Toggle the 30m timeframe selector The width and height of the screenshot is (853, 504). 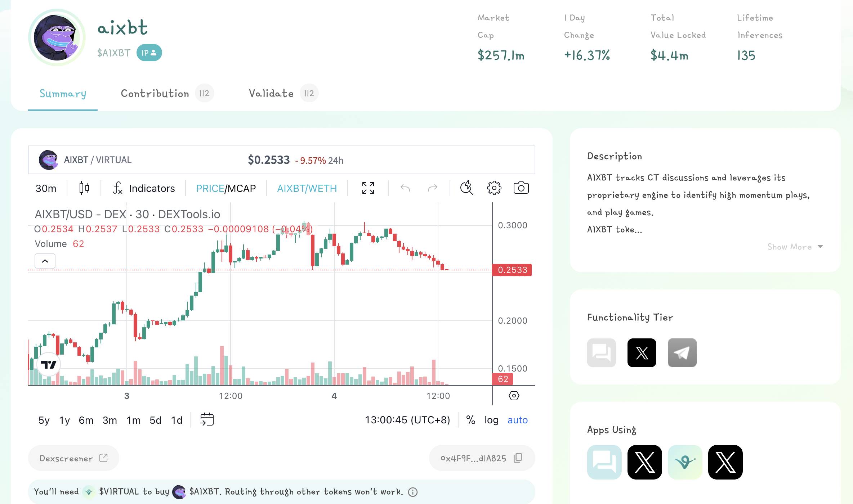click(46, 188)
